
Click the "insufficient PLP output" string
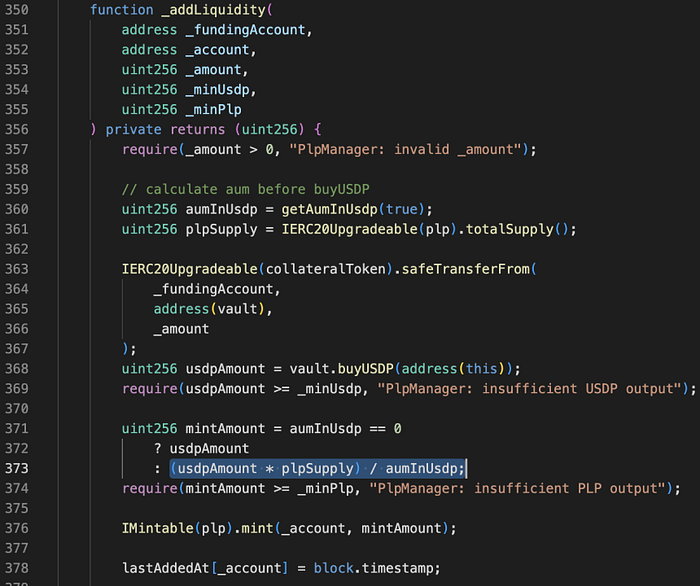(x=517, y=488)
